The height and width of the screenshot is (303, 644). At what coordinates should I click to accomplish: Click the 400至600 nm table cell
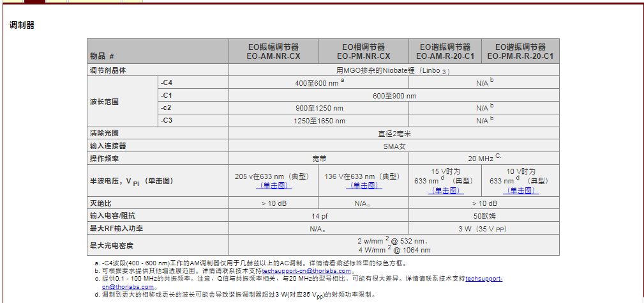(318, 82)
